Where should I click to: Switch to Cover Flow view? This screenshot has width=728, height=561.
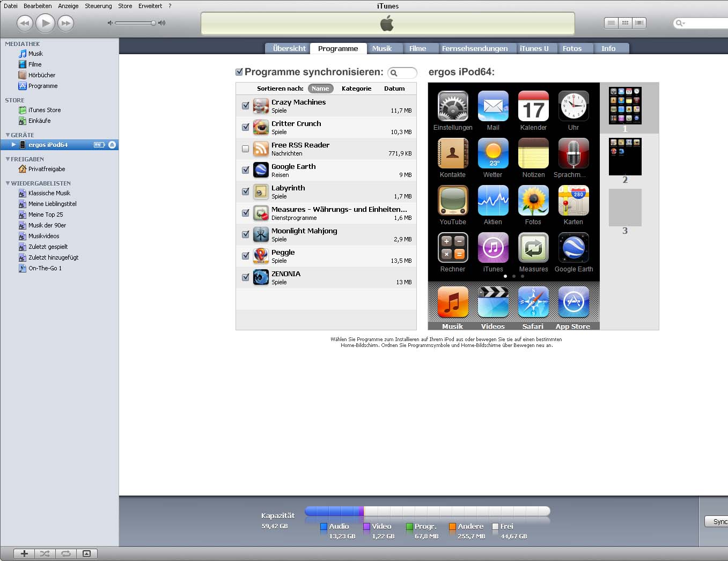tap(639, 23)
